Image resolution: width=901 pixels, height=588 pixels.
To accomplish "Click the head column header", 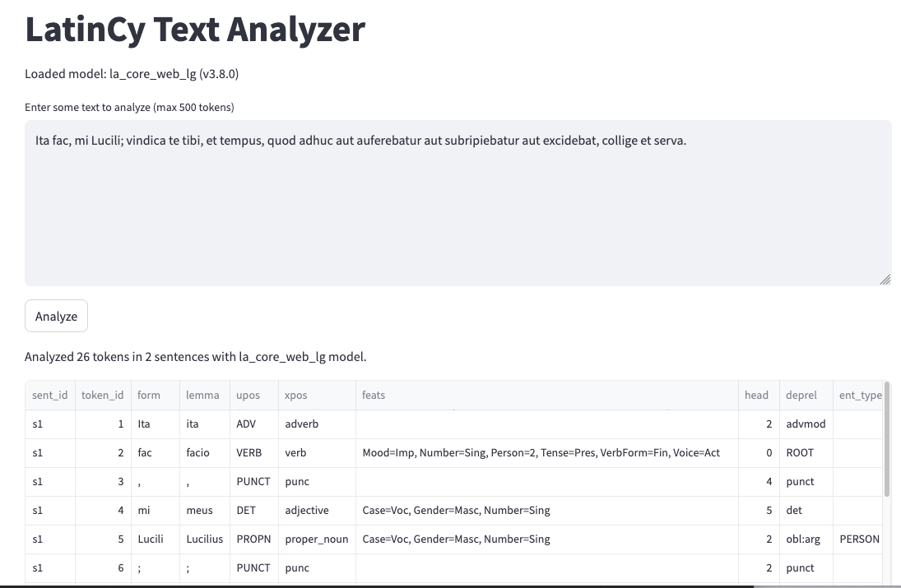I will click(756, 396).
